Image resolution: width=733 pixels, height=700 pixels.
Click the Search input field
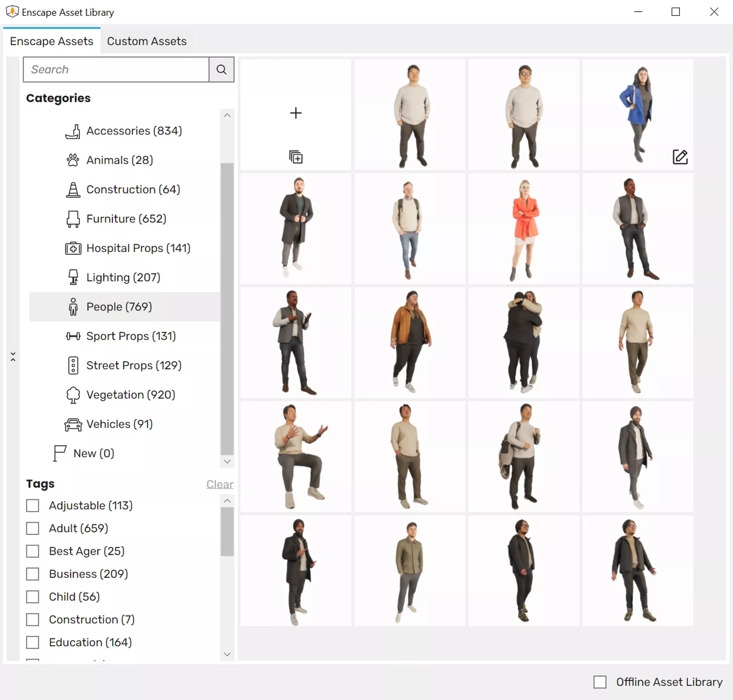coord(116,70)
